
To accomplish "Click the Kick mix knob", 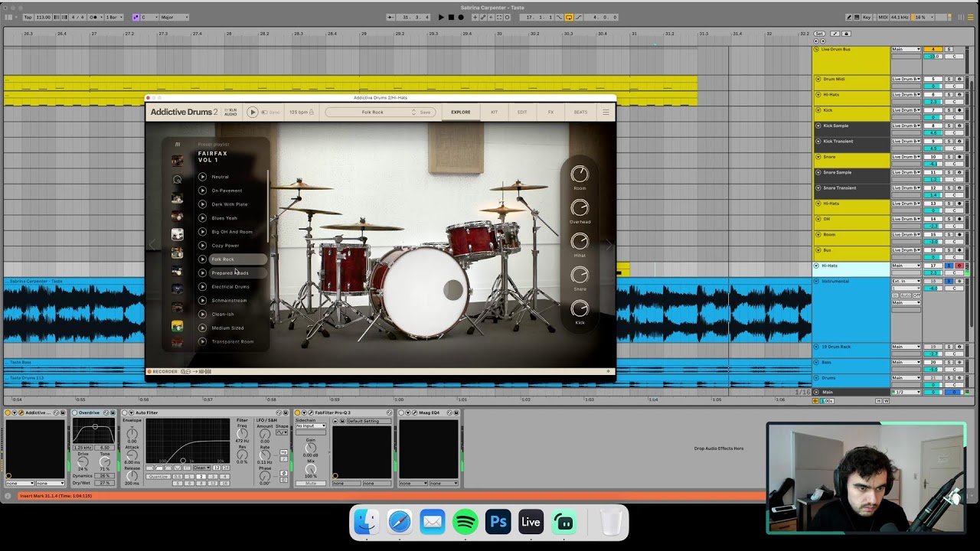I will click(580, 308).
